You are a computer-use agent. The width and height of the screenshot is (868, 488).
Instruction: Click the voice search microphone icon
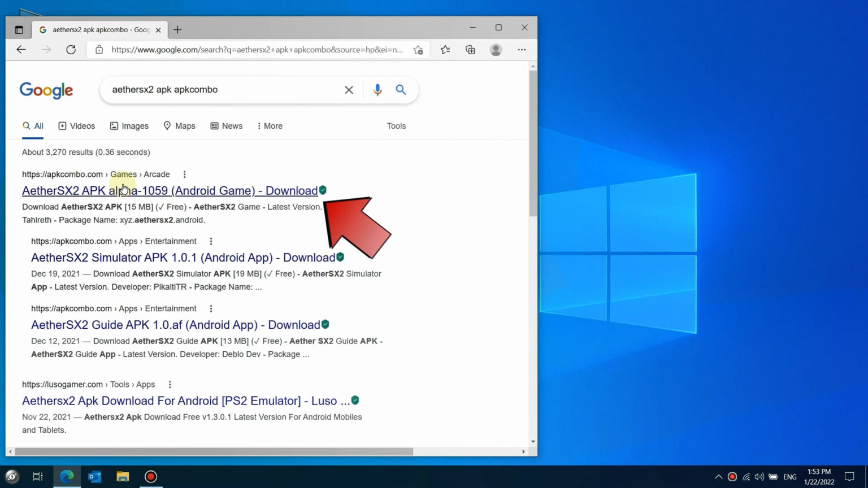tap(377, 90)
